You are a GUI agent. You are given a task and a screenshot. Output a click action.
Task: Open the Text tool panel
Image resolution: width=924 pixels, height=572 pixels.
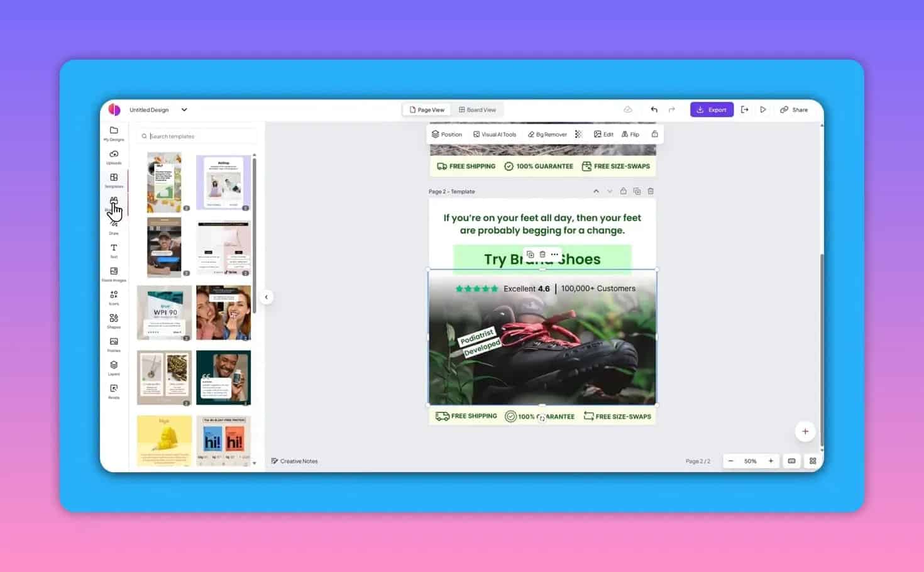(114, 251)
